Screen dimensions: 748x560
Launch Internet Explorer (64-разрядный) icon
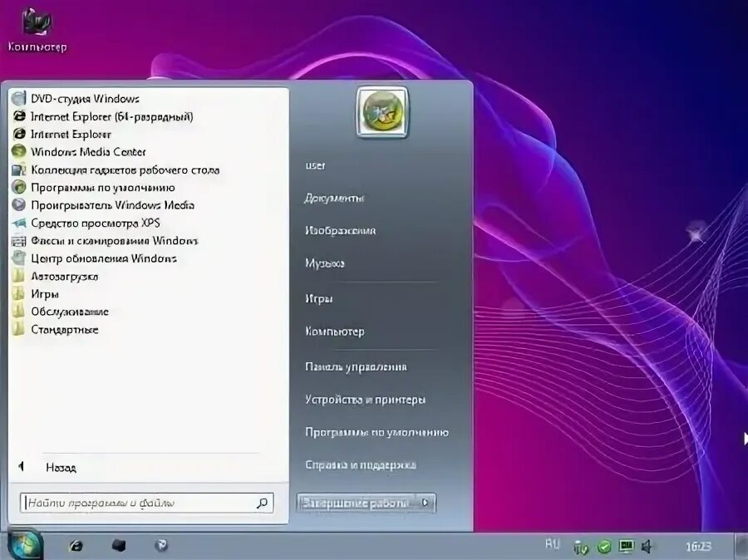pos(19,116)
